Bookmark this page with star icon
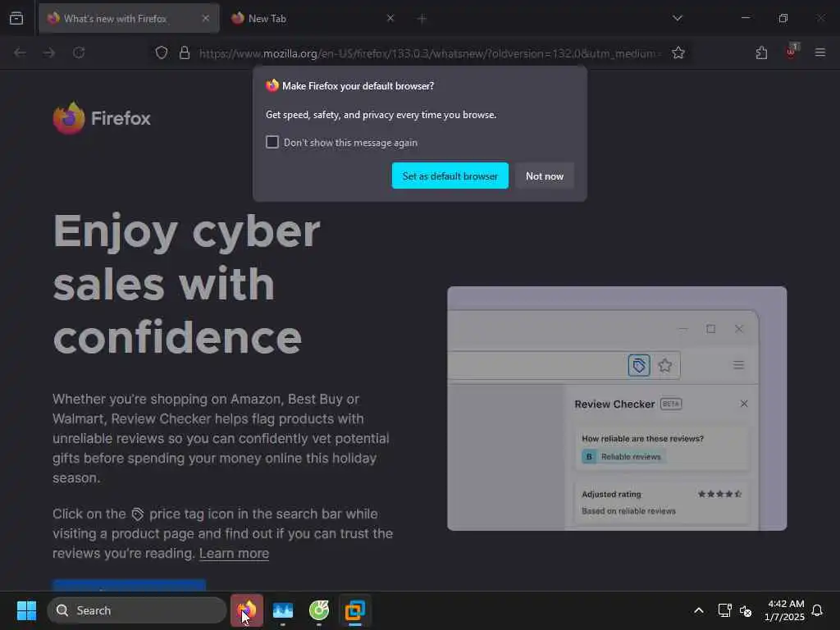This screenshot has width=840, height=630. 678,52
